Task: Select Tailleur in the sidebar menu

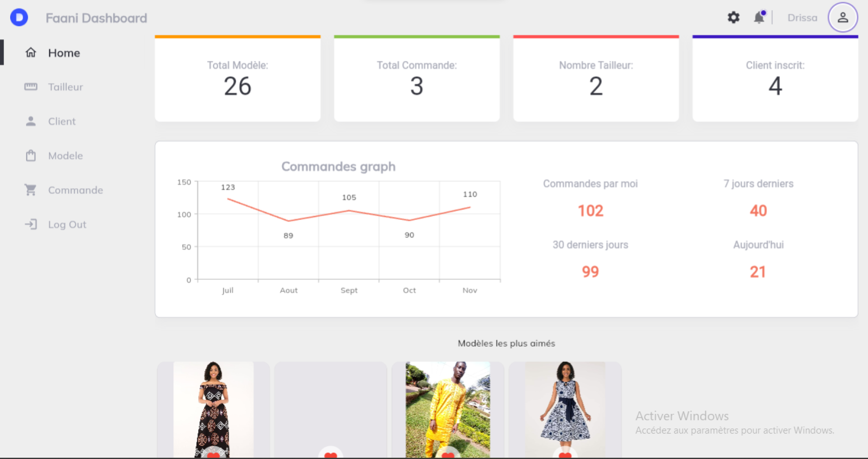Action: pyautogui.click(x=65, y=87)
